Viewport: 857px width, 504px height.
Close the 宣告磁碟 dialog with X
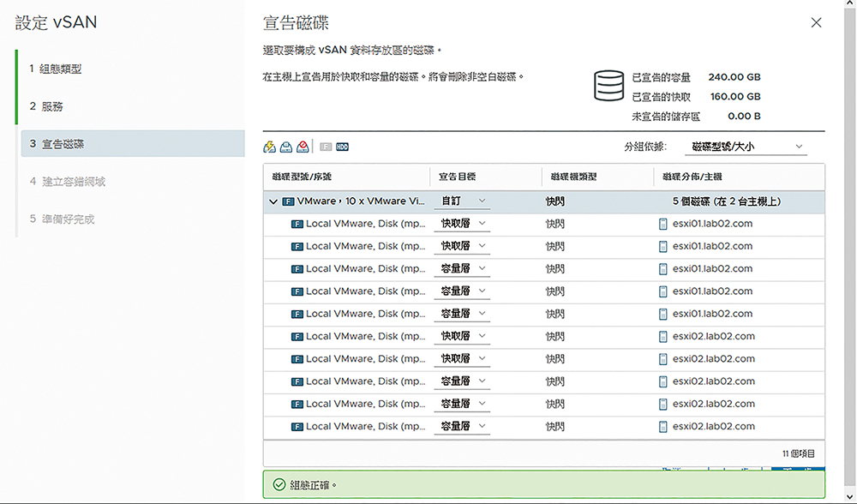tap(816, 22)
